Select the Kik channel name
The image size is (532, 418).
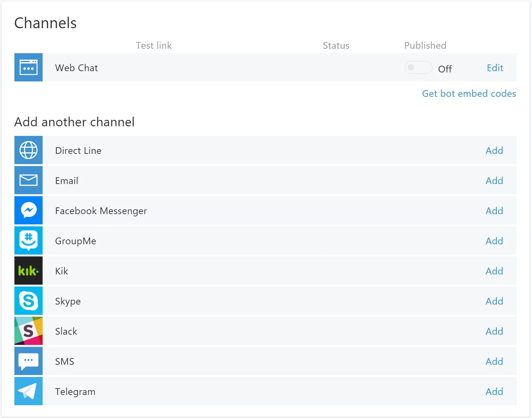(x=61, y=271)
